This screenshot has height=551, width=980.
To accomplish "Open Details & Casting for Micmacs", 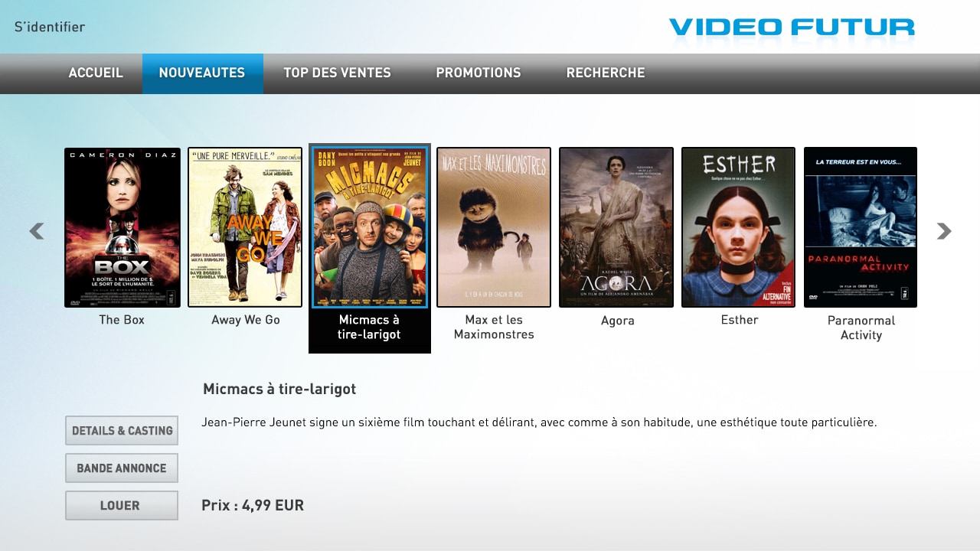I will 122,431.
